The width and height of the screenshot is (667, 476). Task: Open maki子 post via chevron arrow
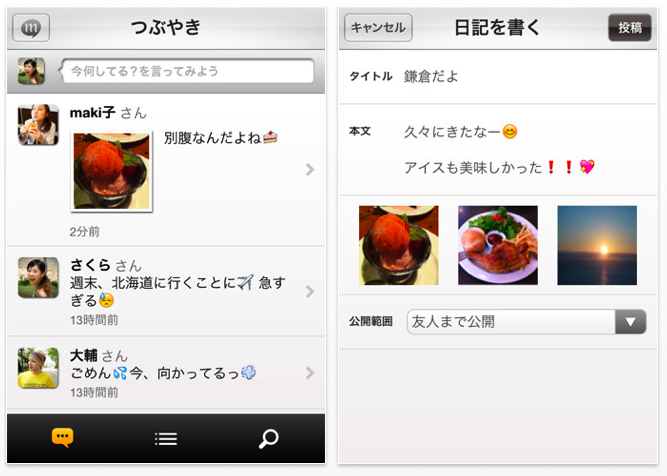coord(310,169)
